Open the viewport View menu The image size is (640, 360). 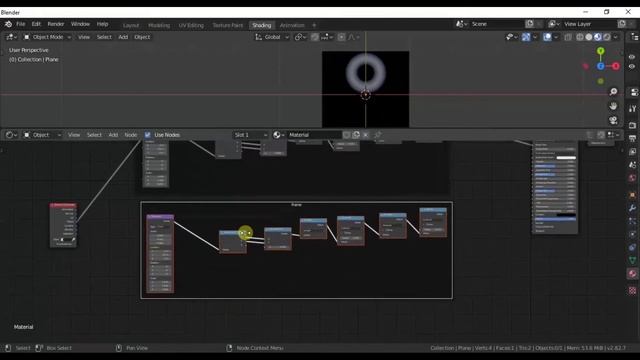click(x=84, y=37)
